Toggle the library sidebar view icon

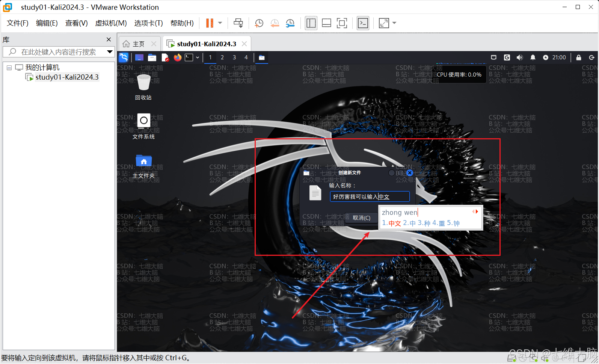(311, 23)
